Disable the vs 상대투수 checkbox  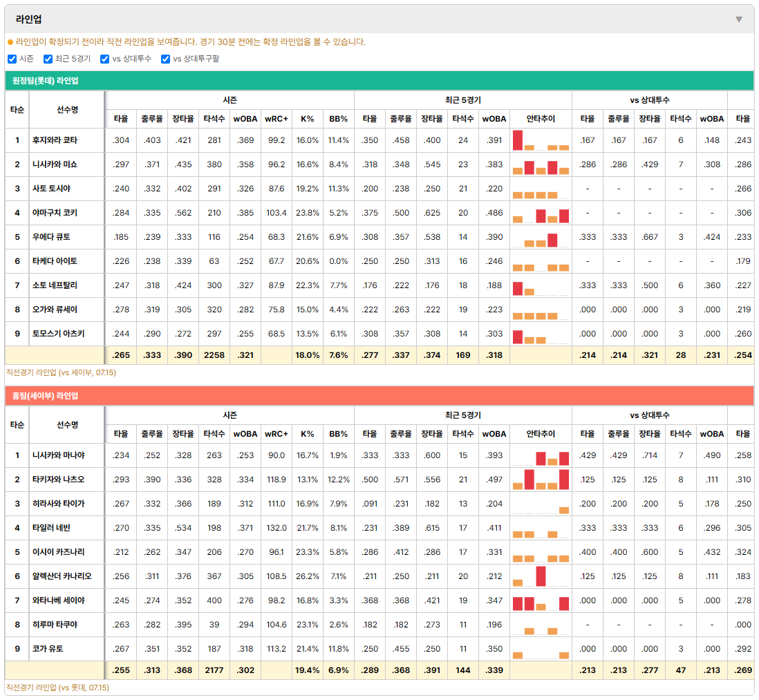click(x=104, y=59)
